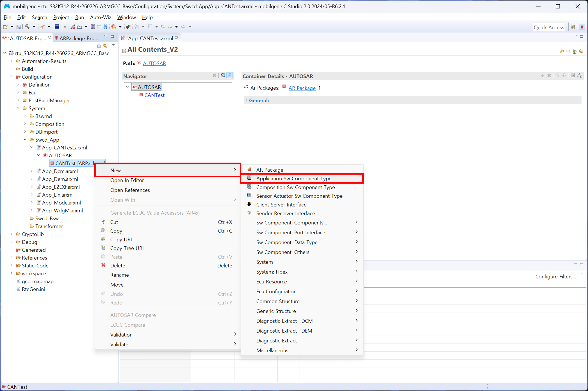Toggle the highlighted layout icon in Navigator header
The width and height of the screenshot is (588, 391).
click(x=230, y=75)
